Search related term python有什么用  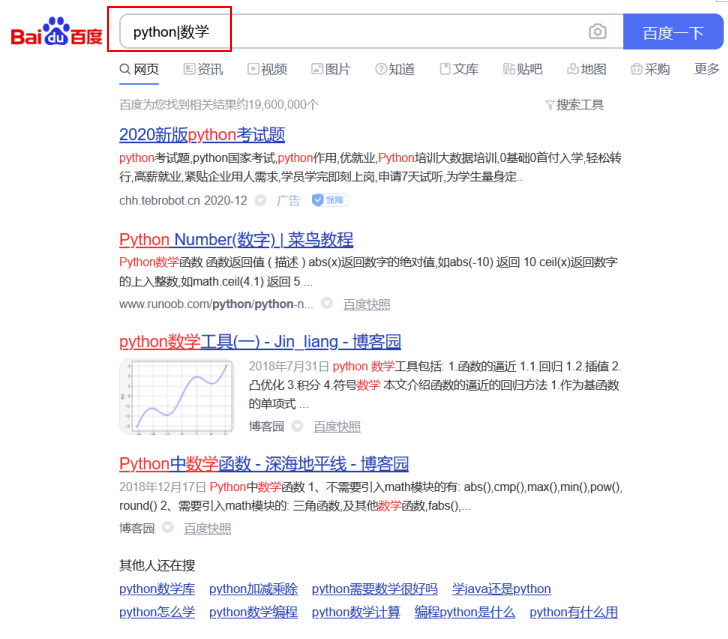coord(573,613)
